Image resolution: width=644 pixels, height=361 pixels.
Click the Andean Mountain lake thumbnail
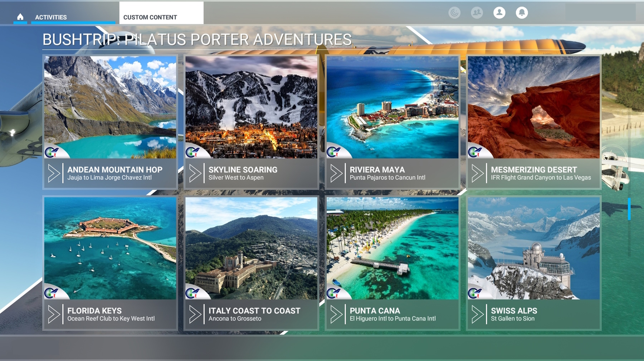tap(110, 107)
